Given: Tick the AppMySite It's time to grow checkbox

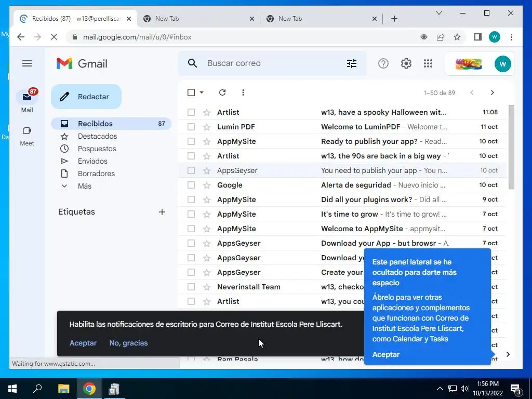Looking at the screenshot, I should [191, 214].
